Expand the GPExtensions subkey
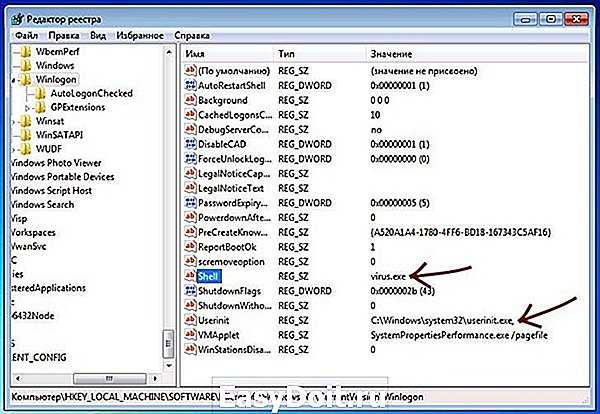The image size is (600, 414). tap(27, 108)
